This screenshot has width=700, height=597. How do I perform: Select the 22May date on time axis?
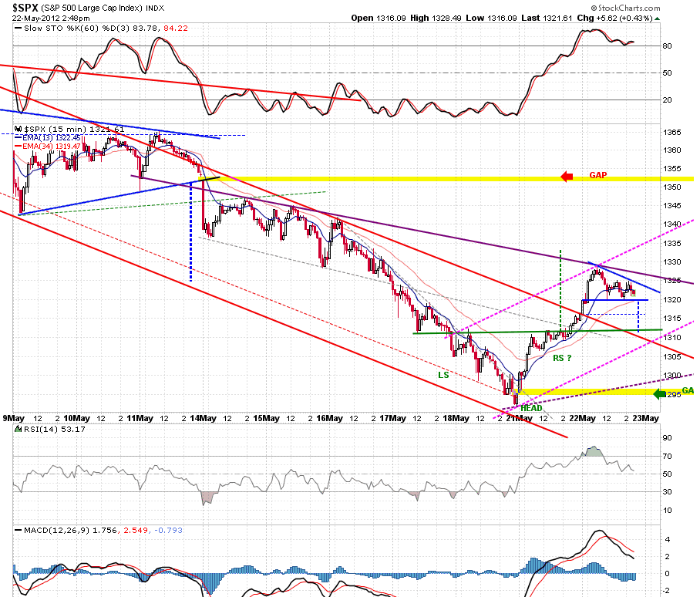(x=583, y=418)
